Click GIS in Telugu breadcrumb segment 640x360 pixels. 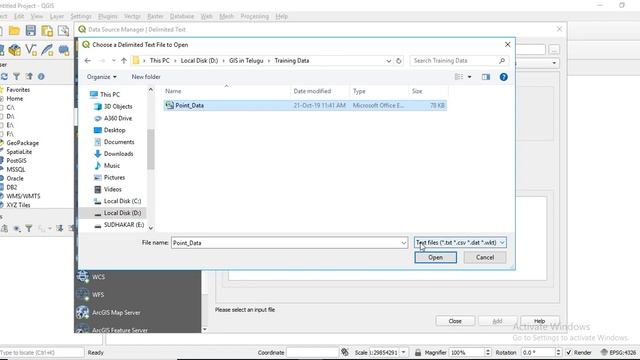tap(246, 60)
